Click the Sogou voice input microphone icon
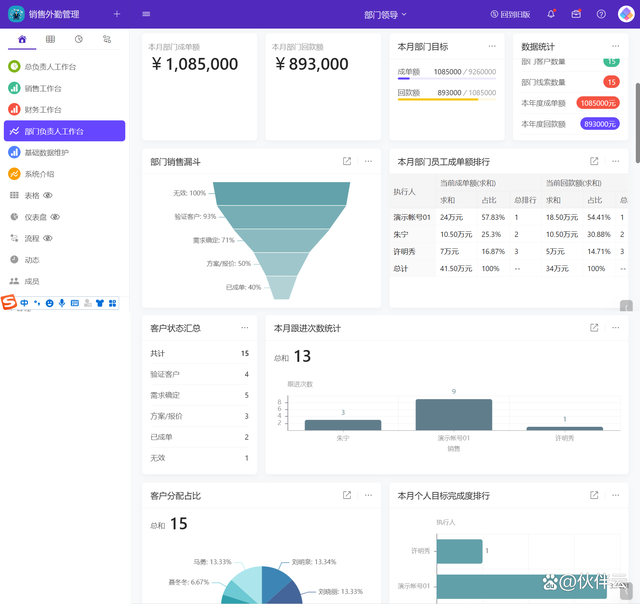This screenshot has height=604, width=640. point(62,303)
